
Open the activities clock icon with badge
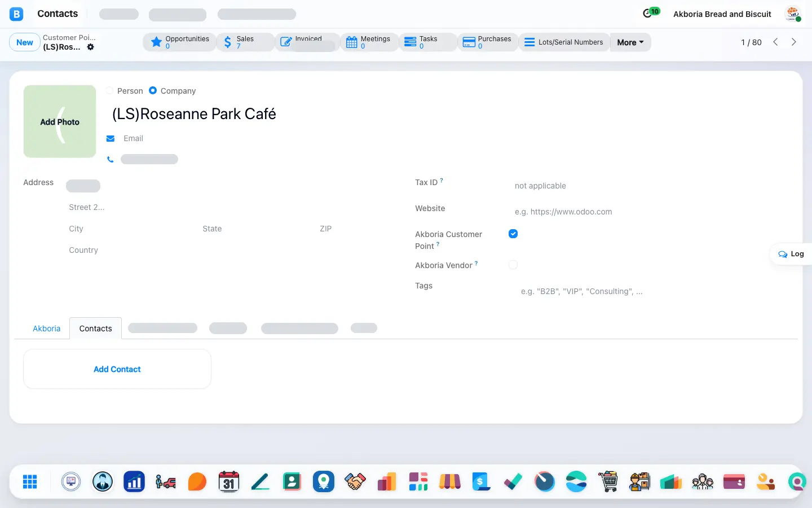click(651, 13)
